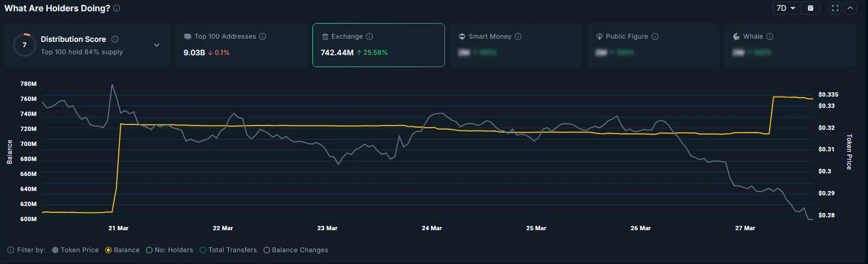The width and height of the screenshot is (868, 264).
Task: Click the Public Figure icon
Action: [x=599, y=36]
